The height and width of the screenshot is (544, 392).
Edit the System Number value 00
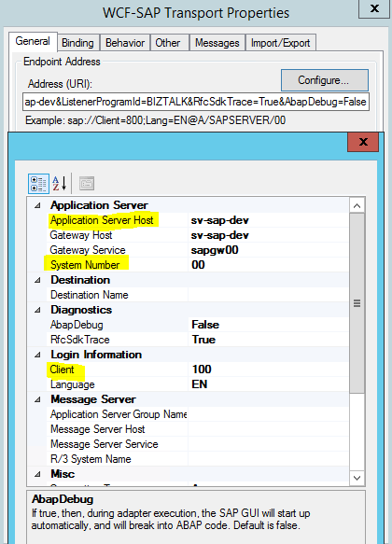(x=268, y=265)
